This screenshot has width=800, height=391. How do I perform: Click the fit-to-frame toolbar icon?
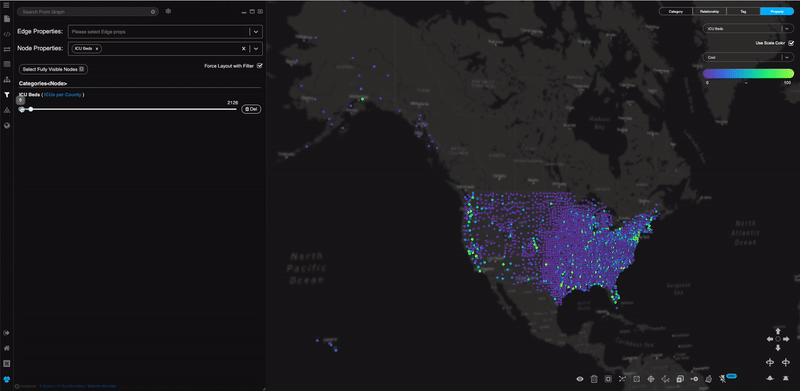(637, 379)
